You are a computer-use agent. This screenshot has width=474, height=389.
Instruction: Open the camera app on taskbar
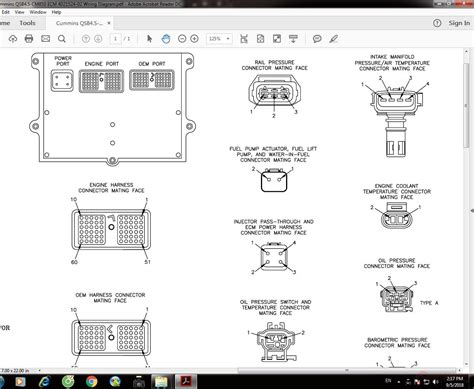[139, 382]
